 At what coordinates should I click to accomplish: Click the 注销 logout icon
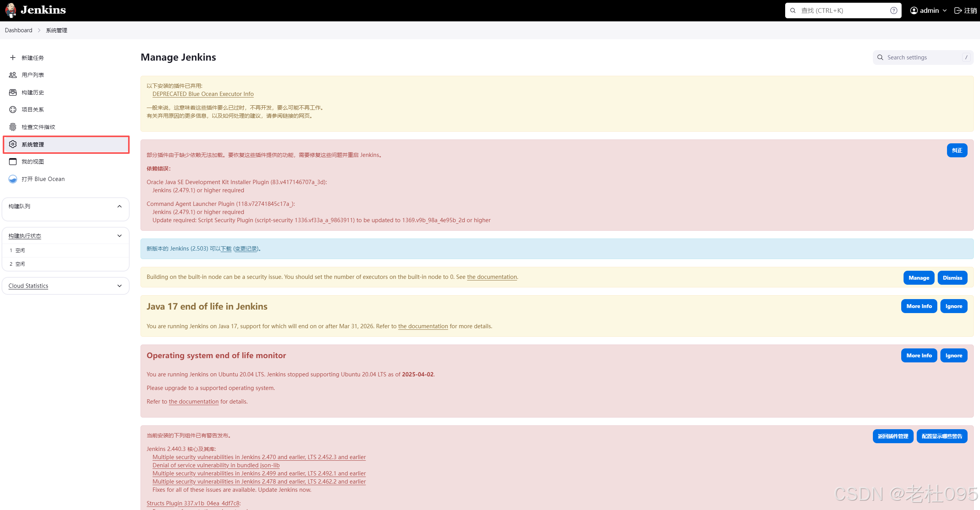pyautogui.click(x=958, y=10)
